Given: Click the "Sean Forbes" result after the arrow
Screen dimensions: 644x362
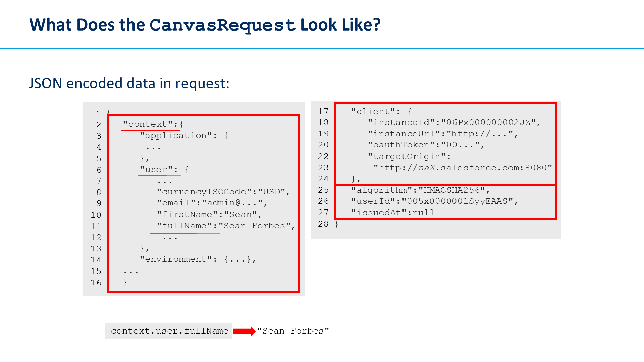Looking at the screenshot, I should (293, 331).
